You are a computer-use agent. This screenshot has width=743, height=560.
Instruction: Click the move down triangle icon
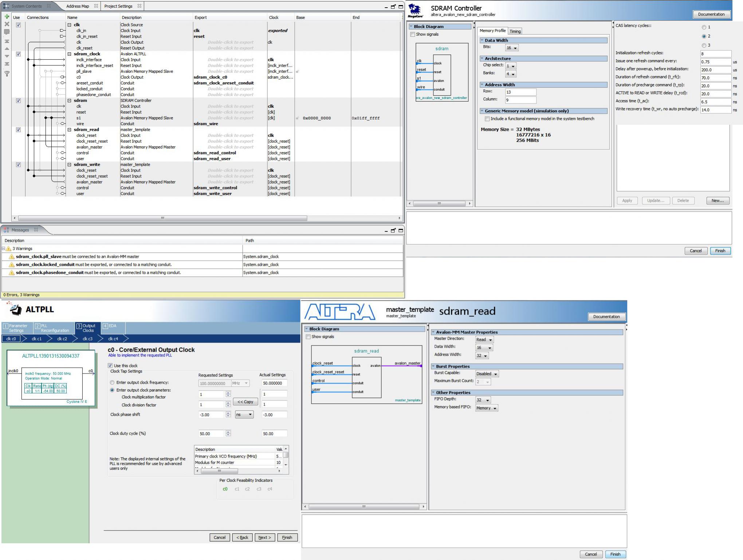pos(7,56)
